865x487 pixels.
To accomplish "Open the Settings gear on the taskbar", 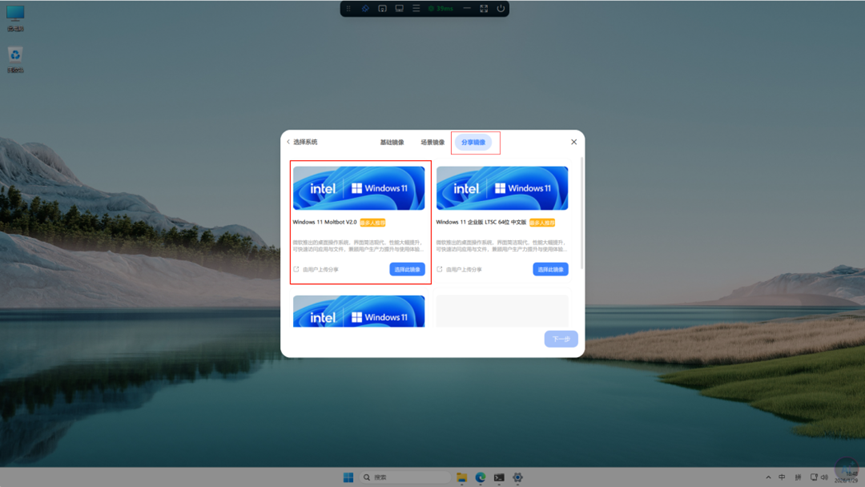I will 517,477.
